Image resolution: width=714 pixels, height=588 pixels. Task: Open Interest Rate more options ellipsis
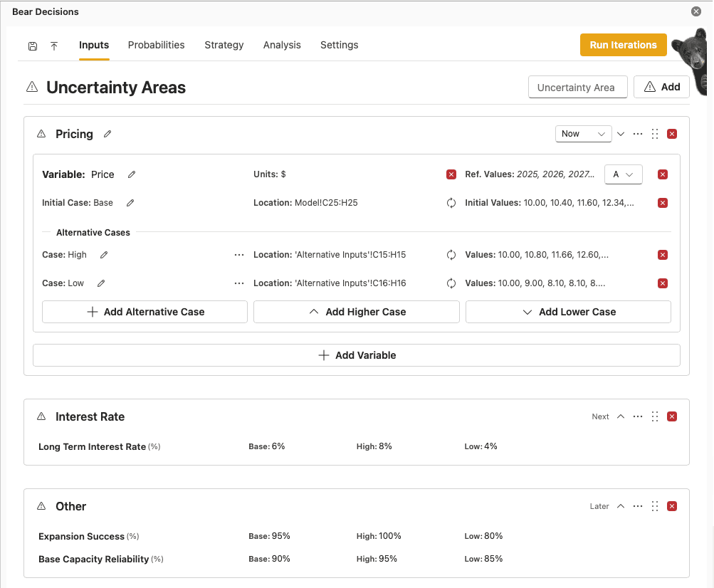(638, 416)
